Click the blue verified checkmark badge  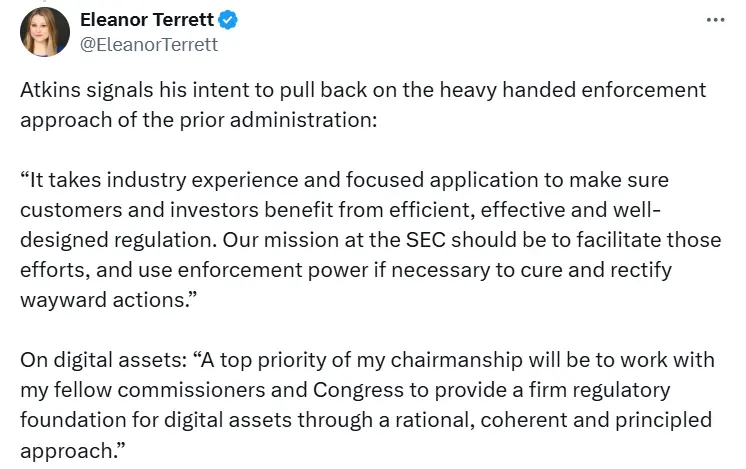click(229, 19)
